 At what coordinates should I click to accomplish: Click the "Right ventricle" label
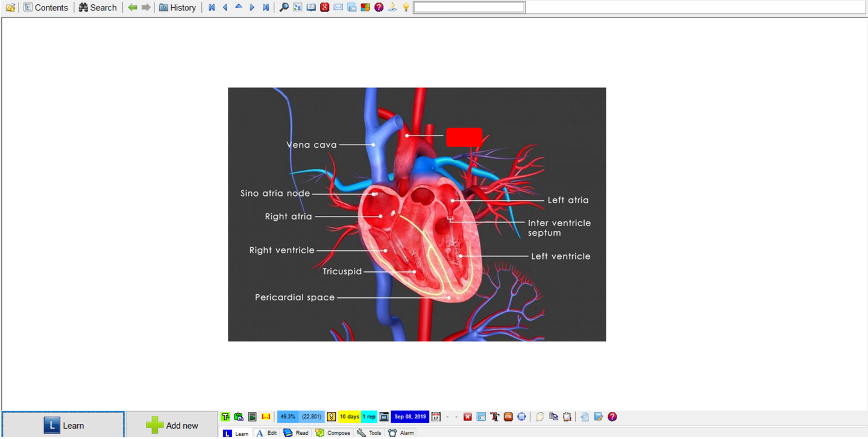click(282, 250)
